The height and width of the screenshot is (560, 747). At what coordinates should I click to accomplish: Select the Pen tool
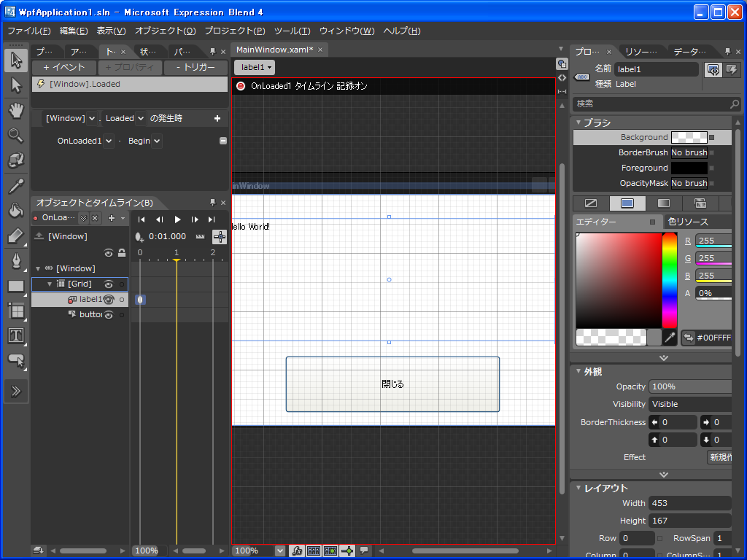coord(16,260)
